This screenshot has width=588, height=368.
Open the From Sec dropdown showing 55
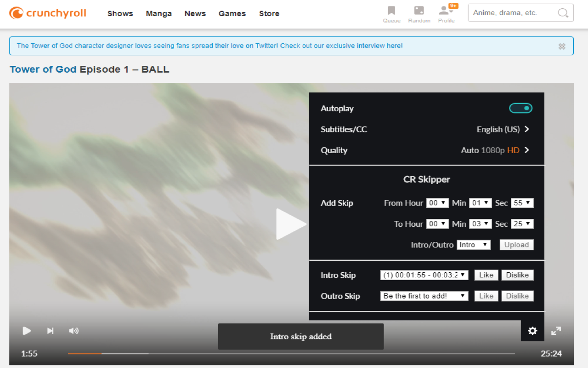click(x=522, y=203)
